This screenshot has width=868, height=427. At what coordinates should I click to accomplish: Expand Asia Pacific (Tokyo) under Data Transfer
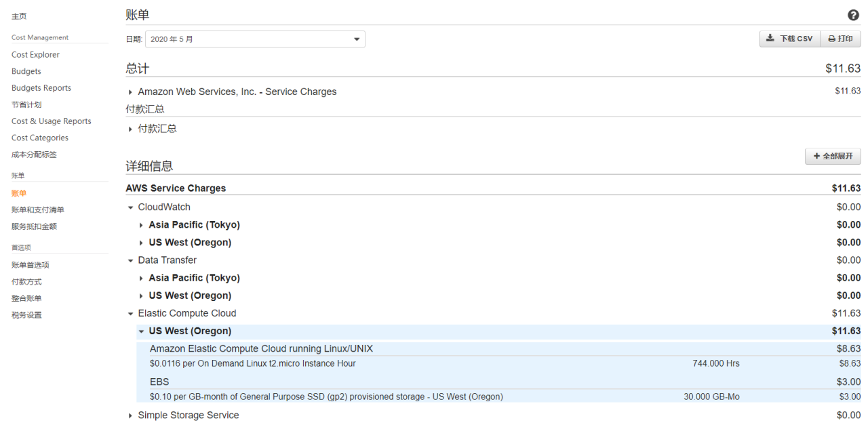(x=141, y=278)
